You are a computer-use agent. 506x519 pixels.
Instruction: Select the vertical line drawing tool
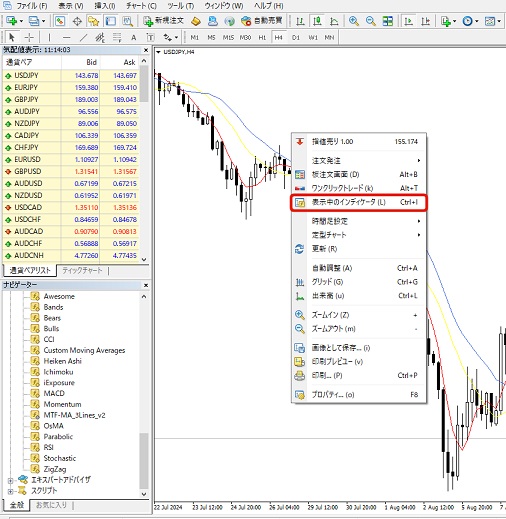click(49, 37)
